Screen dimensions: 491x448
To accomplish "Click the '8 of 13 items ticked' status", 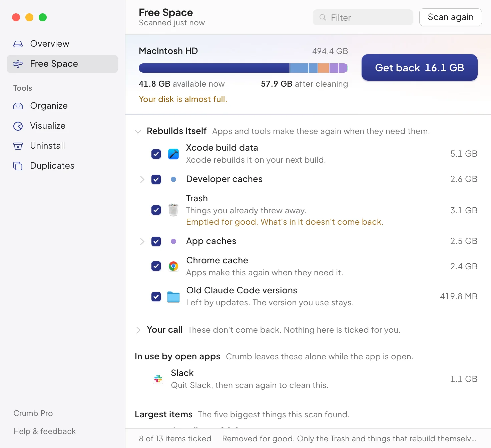I will pos(175,439).
